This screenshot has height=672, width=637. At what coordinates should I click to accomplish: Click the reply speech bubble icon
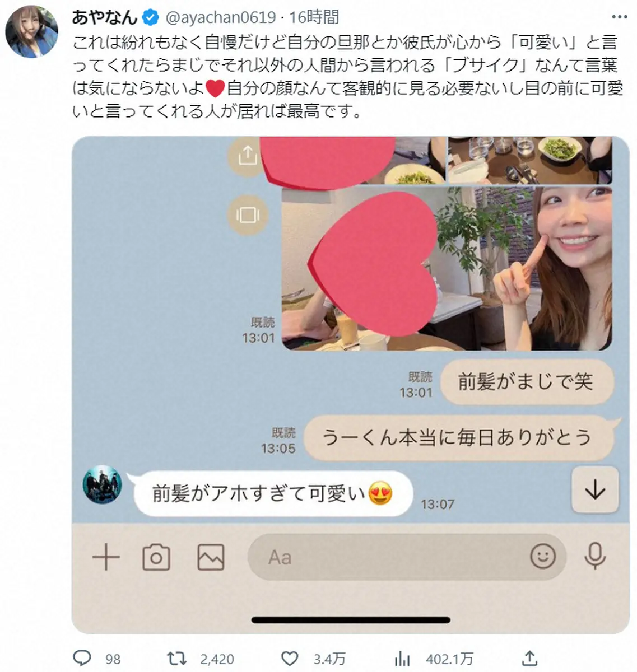click(82, 658)
